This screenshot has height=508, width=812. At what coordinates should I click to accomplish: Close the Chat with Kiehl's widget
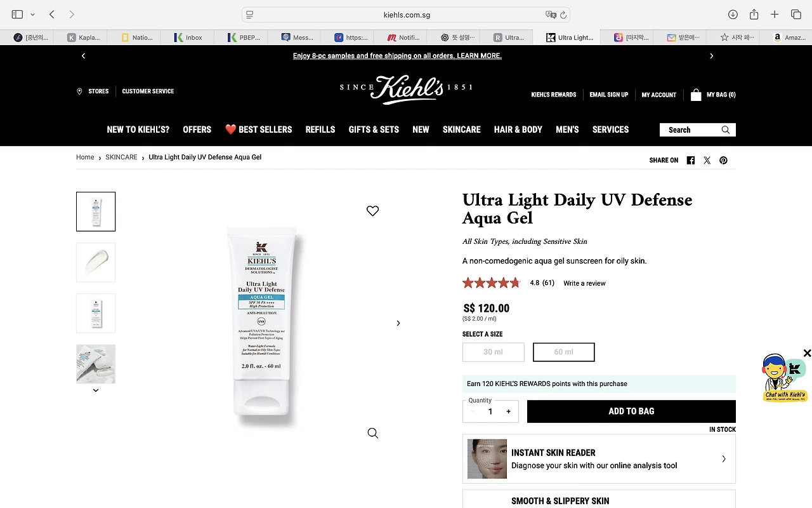point(807,353)
